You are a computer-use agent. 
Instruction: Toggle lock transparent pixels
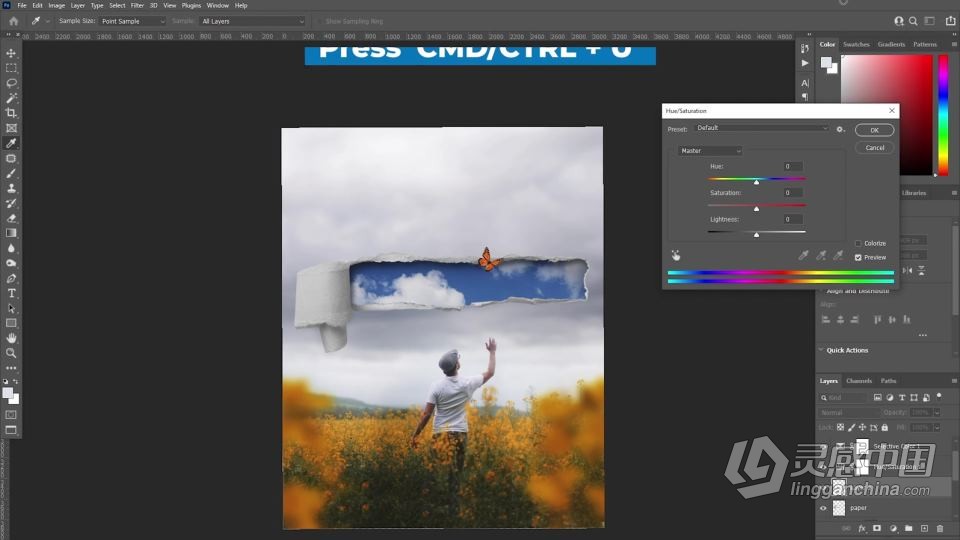coord(841,427)
